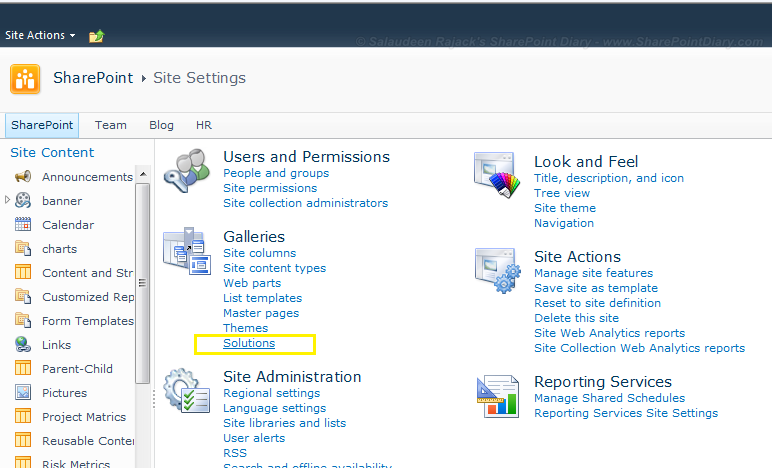Click the Project Matrics list icon

23,416
